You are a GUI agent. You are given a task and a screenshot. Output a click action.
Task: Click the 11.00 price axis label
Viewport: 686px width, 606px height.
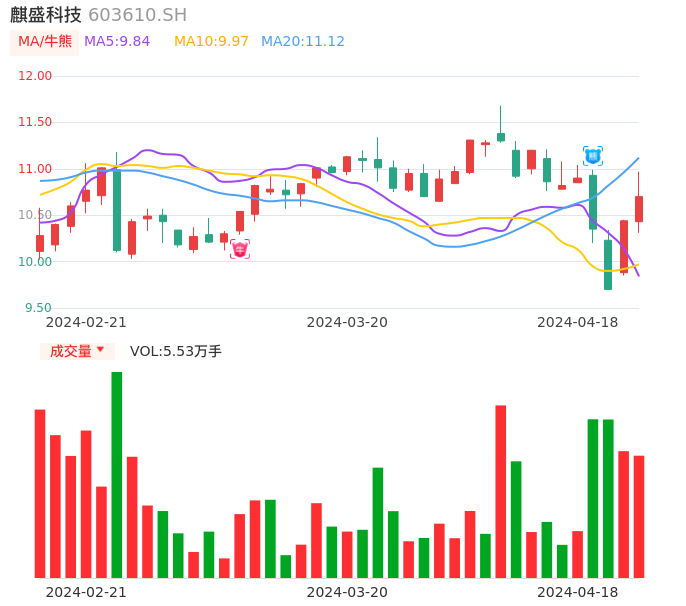(x=35, y=169)
